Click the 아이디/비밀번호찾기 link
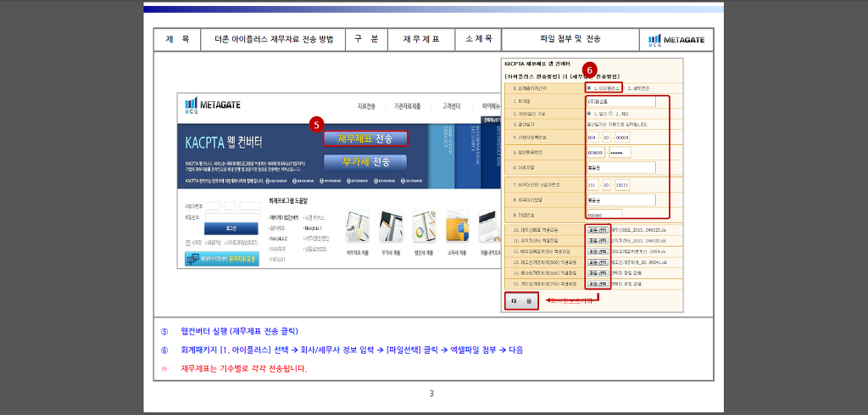Viewport: 868px width, 415px height. [x=241, y=243]
